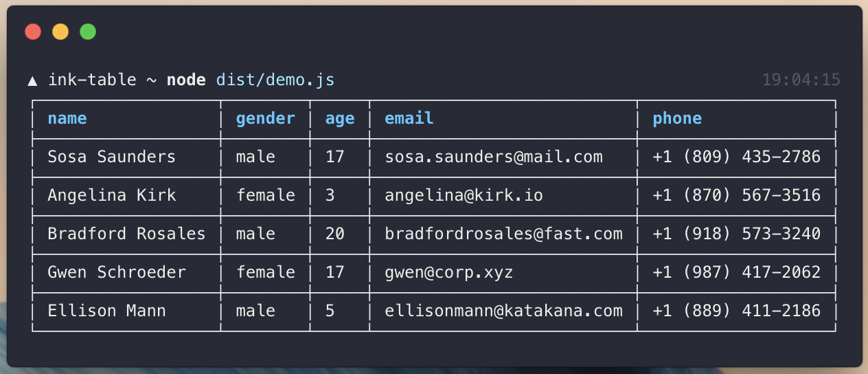Select the age column header

pos(340,119)
